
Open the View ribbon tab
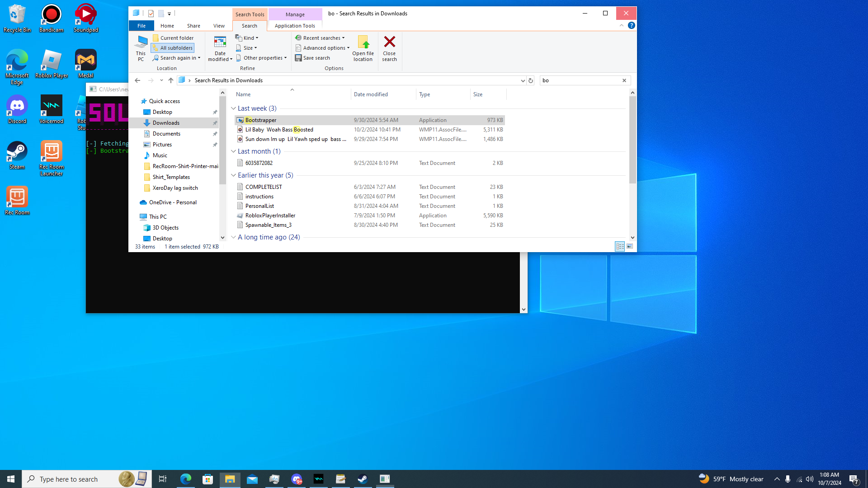[x=219, y=26]
